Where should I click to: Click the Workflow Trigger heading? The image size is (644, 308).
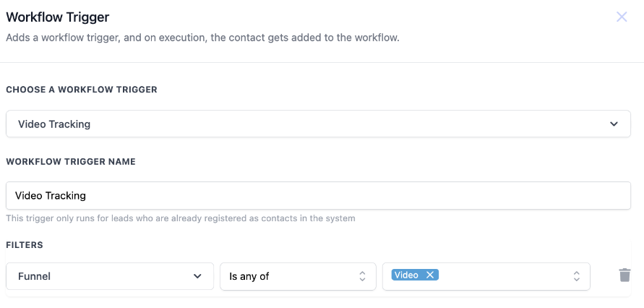(x=58, y=17)
